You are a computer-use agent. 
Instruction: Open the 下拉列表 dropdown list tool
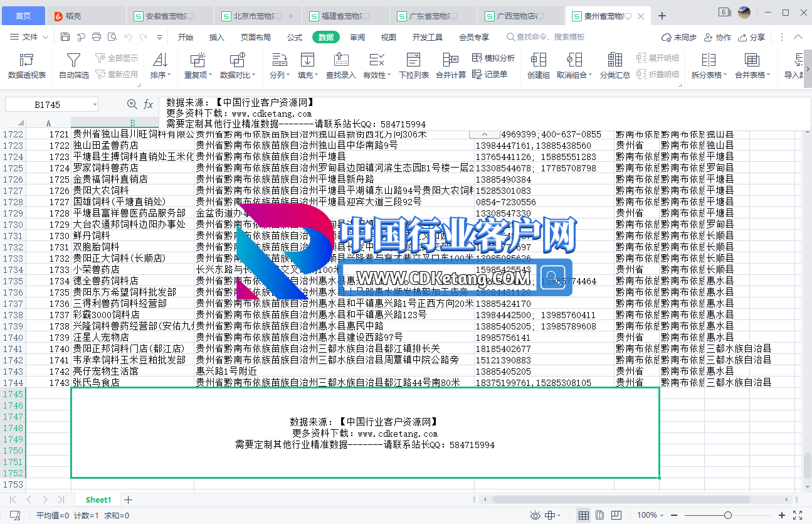click(x=414, y=66)
